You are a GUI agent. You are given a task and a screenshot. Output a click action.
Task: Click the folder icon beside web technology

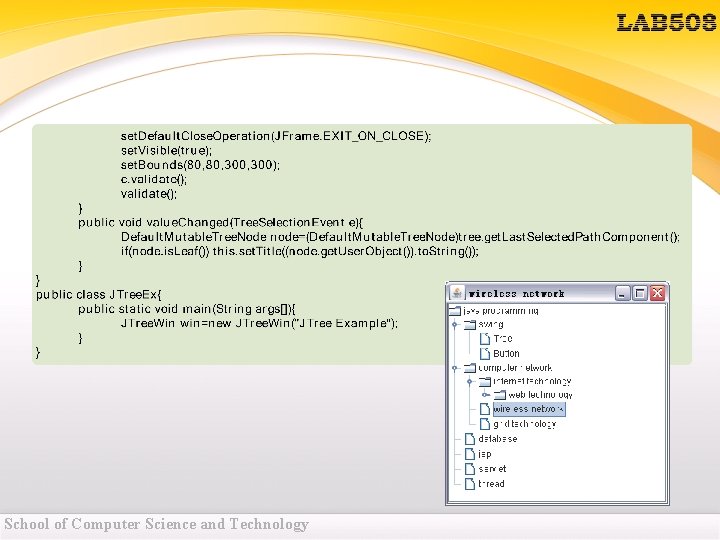tap(500, 395)
